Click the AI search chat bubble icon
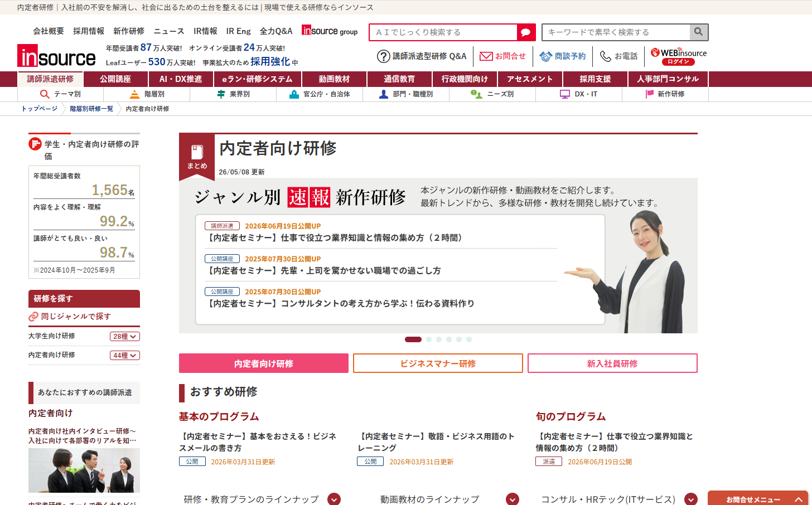Screen dimensions: 812x505 pyautogui.click(x=526, y=32)
